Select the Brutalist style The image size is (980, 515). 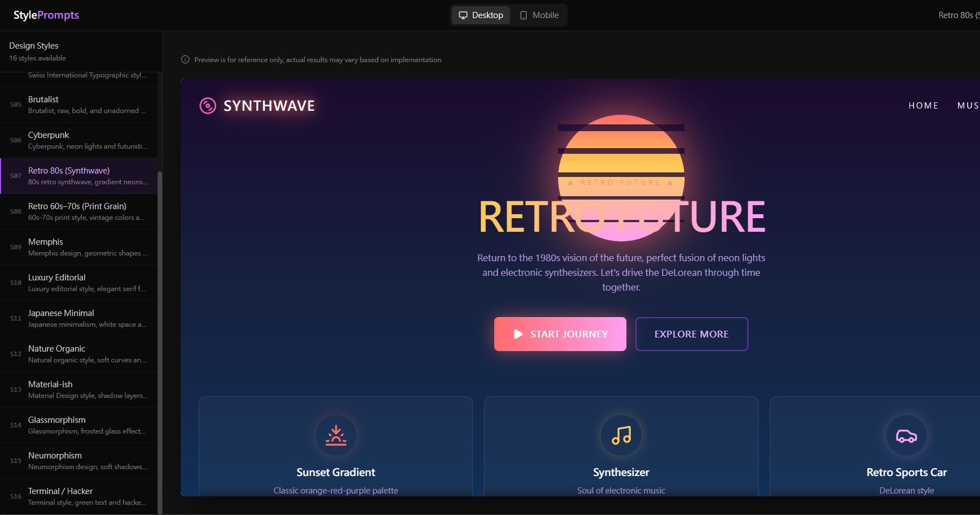(79, 105)
